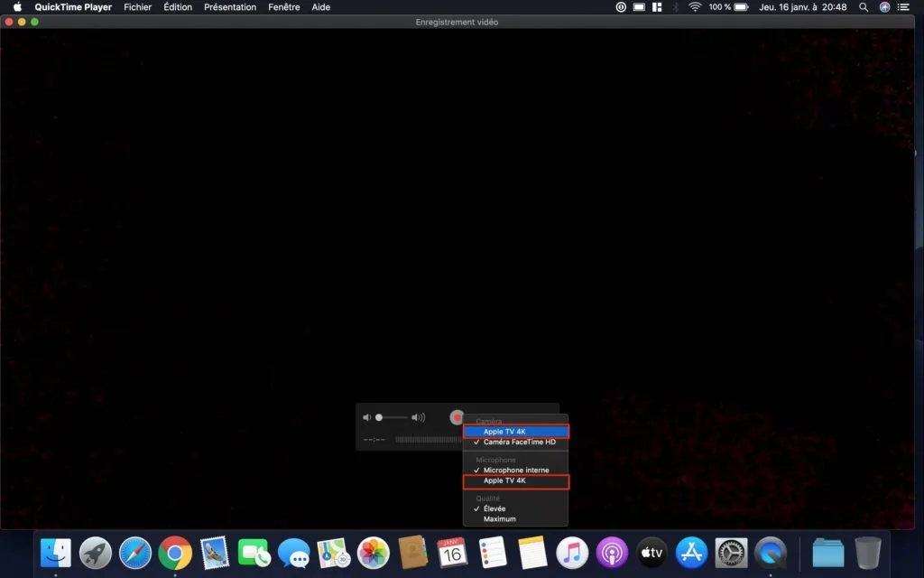Open FaceTime from the Dock
This screenshot has height=578, width=924.
254,554
